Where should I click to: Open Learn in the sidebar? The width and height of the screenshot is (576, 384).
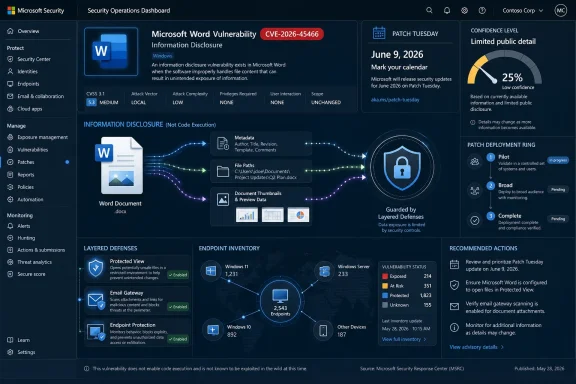coord(19,340)
